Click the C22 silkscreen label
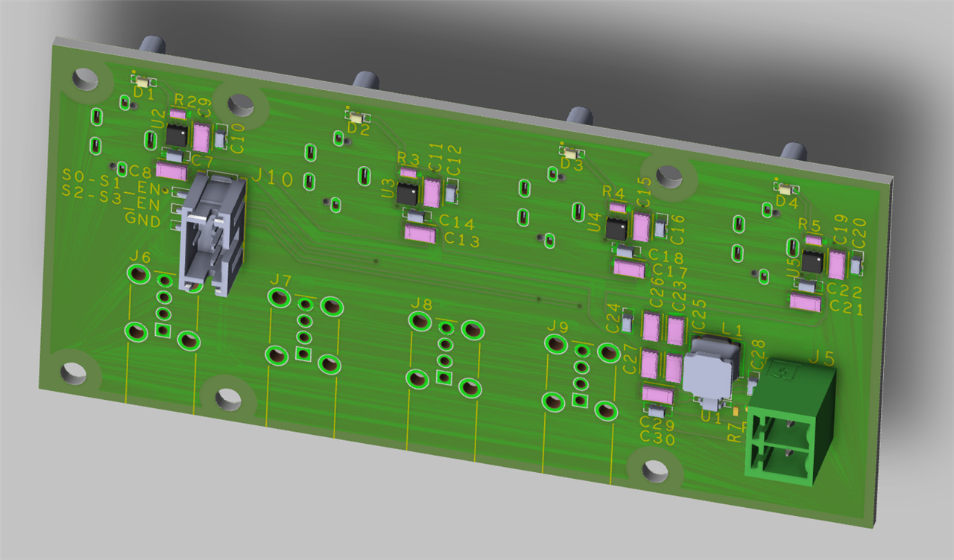This screenshot has width=954, height=560. [844, 292]
